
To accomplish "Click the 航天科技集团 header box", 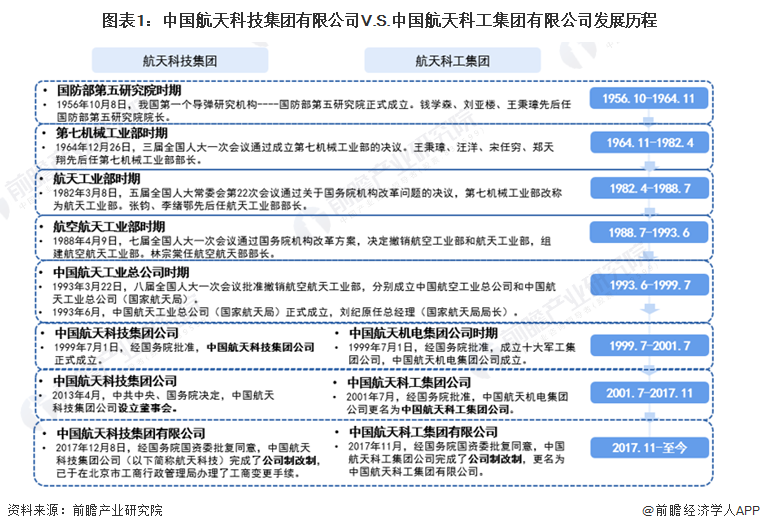I will coord(180,61).
